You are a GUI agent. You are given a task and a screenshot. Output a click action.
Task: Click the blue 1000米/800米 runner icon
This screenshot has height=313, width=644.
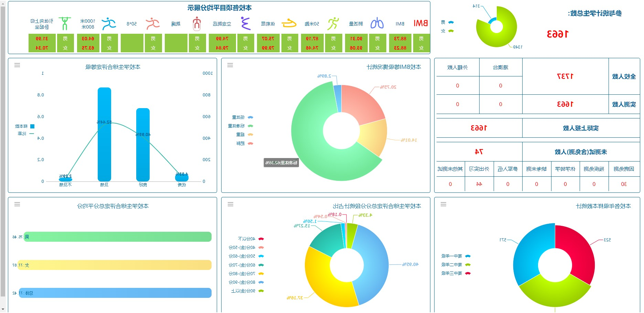tap(109, 23)
